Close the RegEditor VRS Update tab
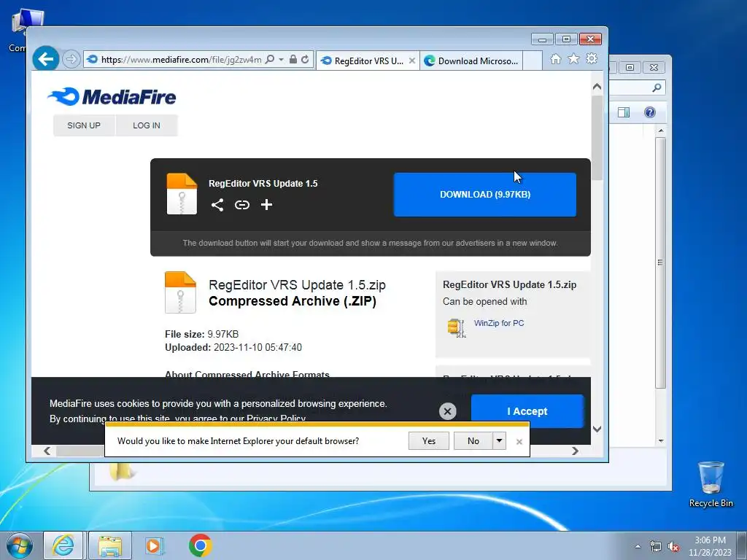This screenshot has height=560, width=747. coord(412,61)
